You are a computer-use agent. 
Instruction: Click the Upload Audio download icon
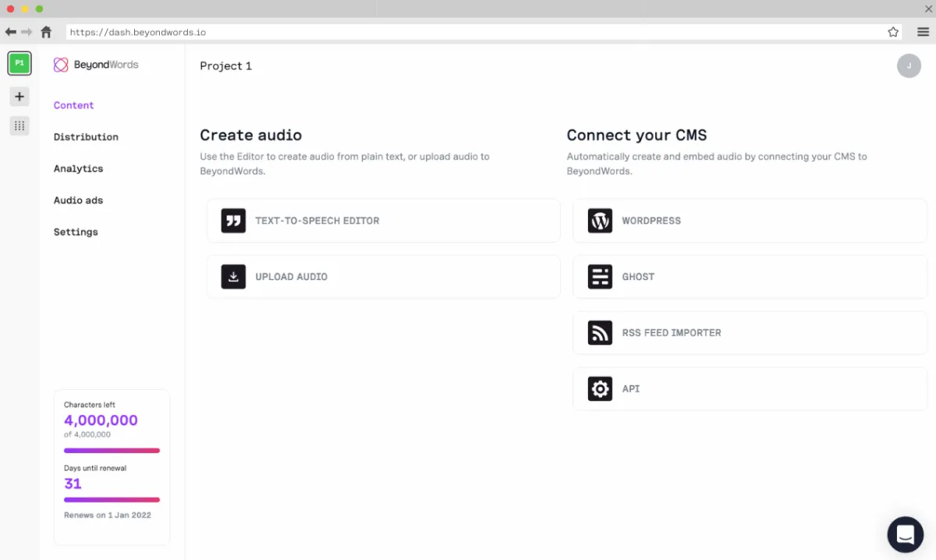point(233,277)
